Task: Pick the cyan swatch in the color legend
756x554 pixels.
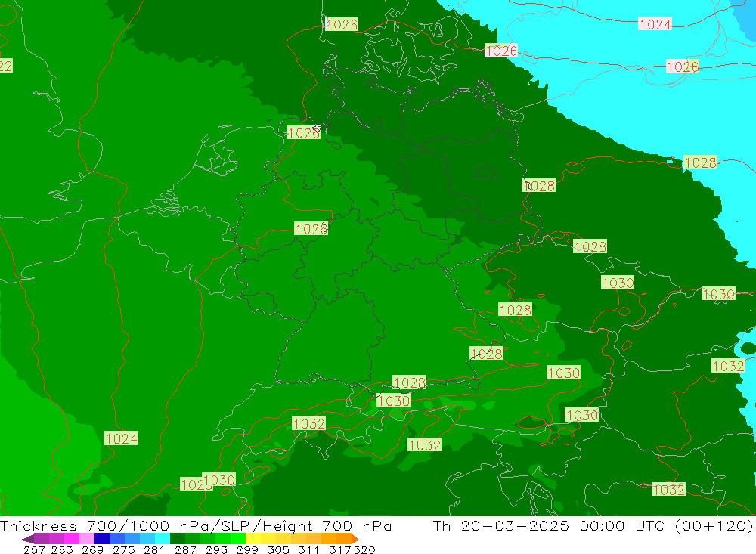Action: [x=163, y=539]
